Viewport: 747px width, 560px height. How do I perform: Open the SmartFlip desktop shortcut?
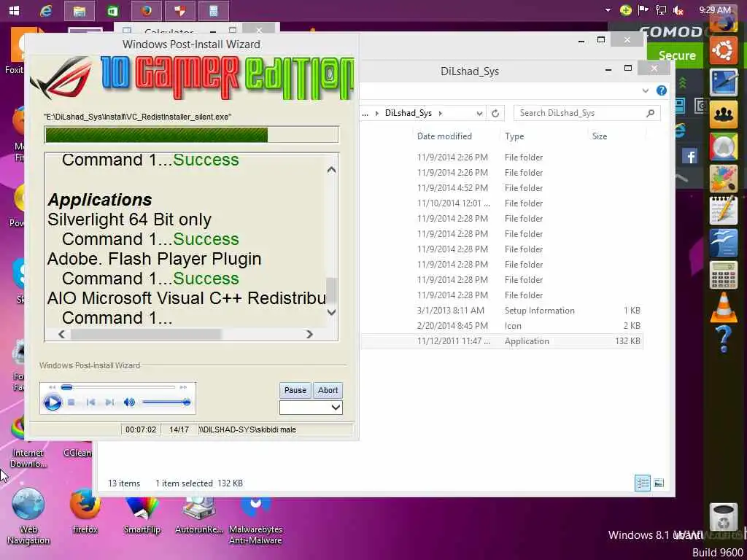point(142,516)
